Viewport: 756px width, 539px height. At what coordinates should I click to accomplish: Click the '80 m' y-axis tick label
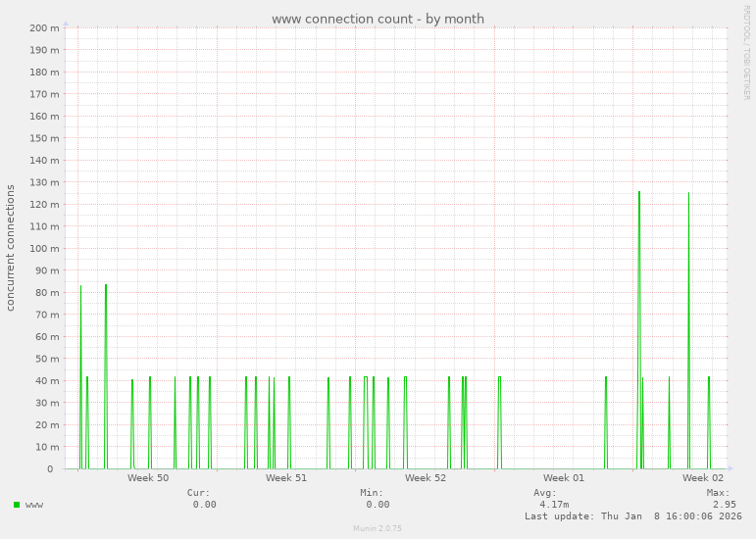47,293
